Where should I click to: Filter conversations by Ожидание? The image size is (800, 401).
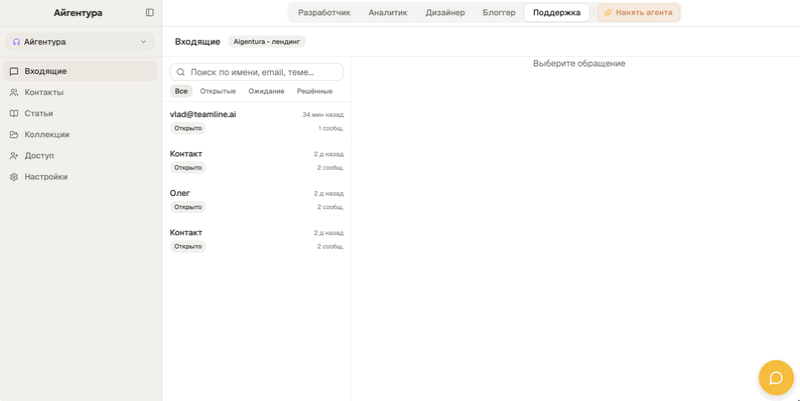click(x=266, y=91)
